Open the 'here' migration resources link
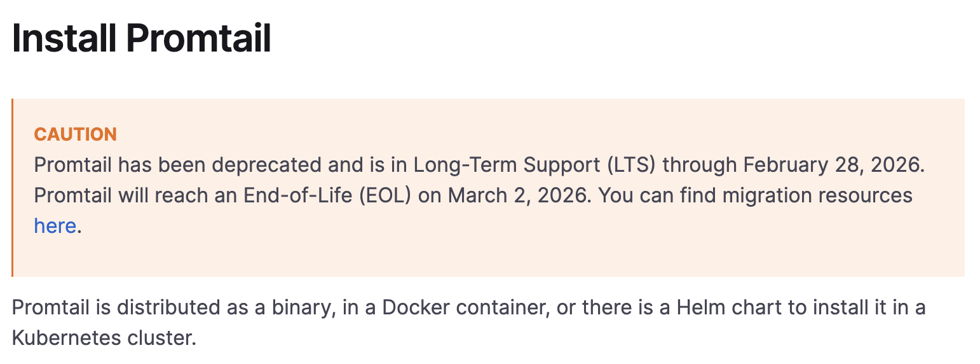The image size is (980, 364). click(55, 225)
